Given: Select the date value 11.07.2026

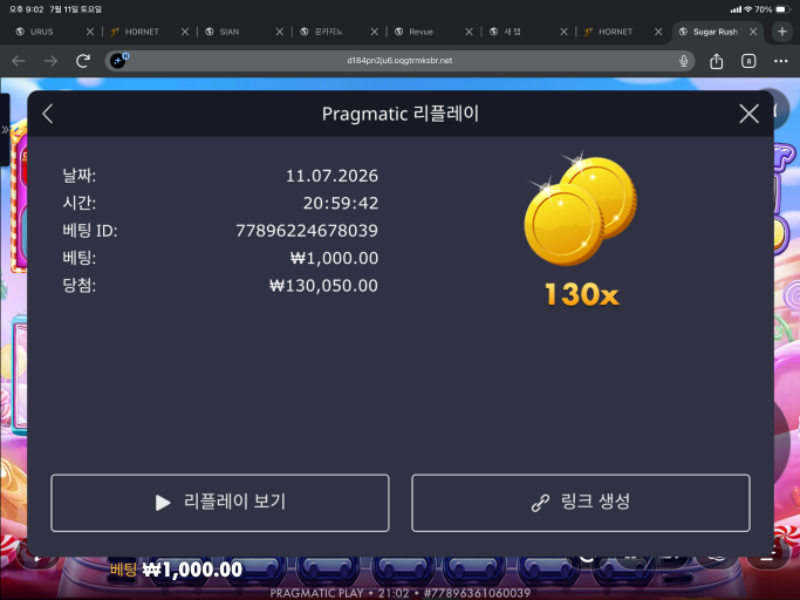Looking at the screenshot, I should 332,176.
